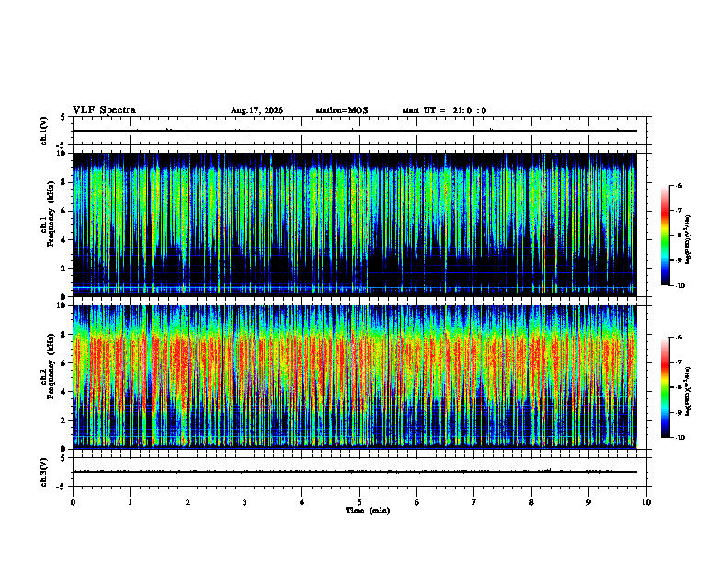This screenshot has width=728, height=563.
Task: Click the ch.3 voltage waveform trace
Action: (355, 472)
